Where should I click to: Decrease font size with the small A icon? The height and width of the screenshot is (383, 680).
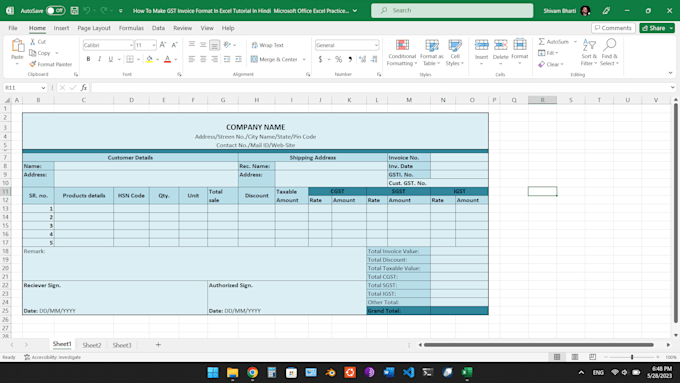coord(174,45)
